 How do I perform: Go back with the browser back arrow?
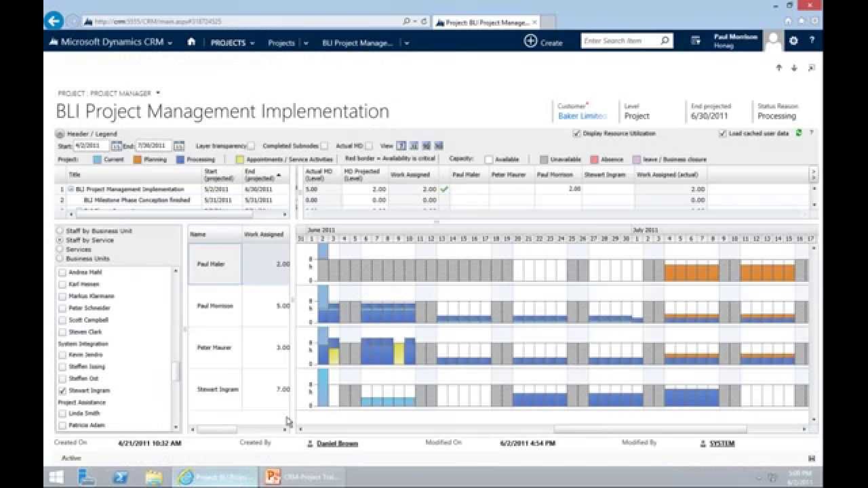tap(54, 20)
